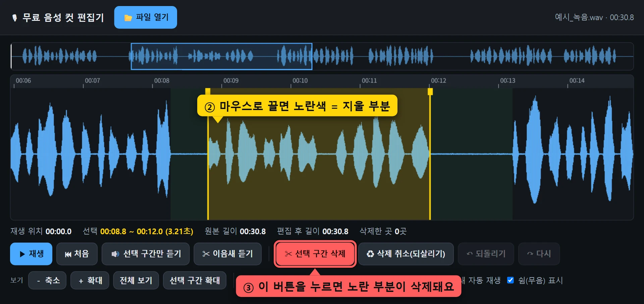Start playback with the 재생 button
Viewport: 644px width, 304px height.
pyautogui.click(x=31, y=254)
